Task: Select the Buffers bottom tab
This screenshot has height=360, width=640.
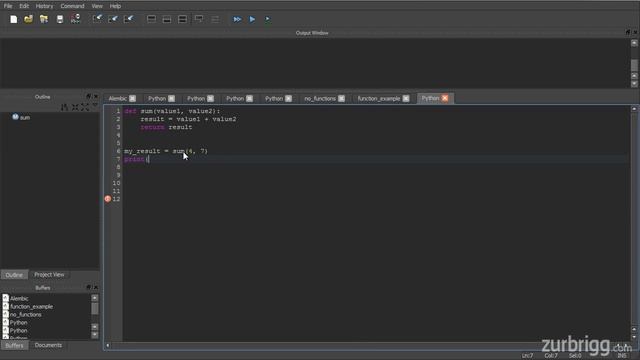Action: 14,345
